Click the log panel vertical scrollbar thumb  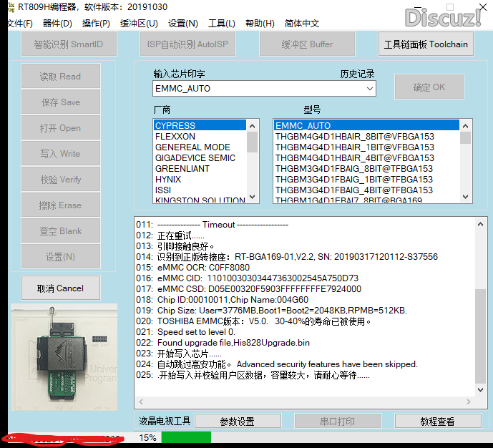[480, 336]
